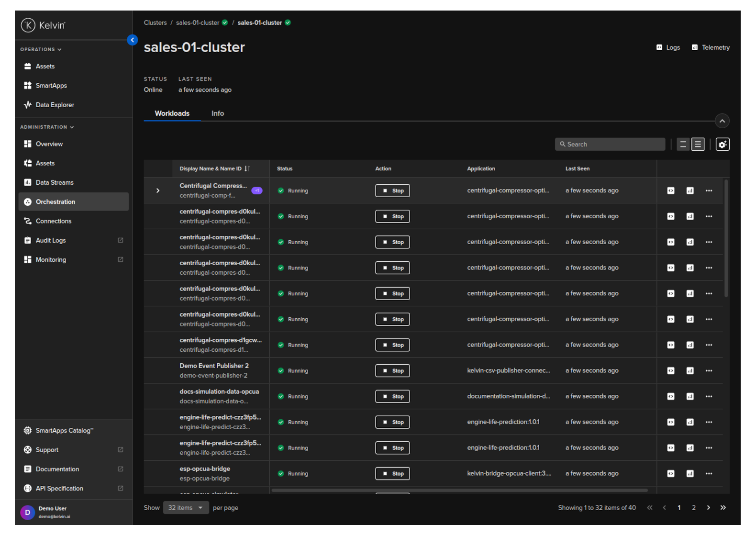Stop the Demo Event Publisher 2 workload

[x=392, y=370]
